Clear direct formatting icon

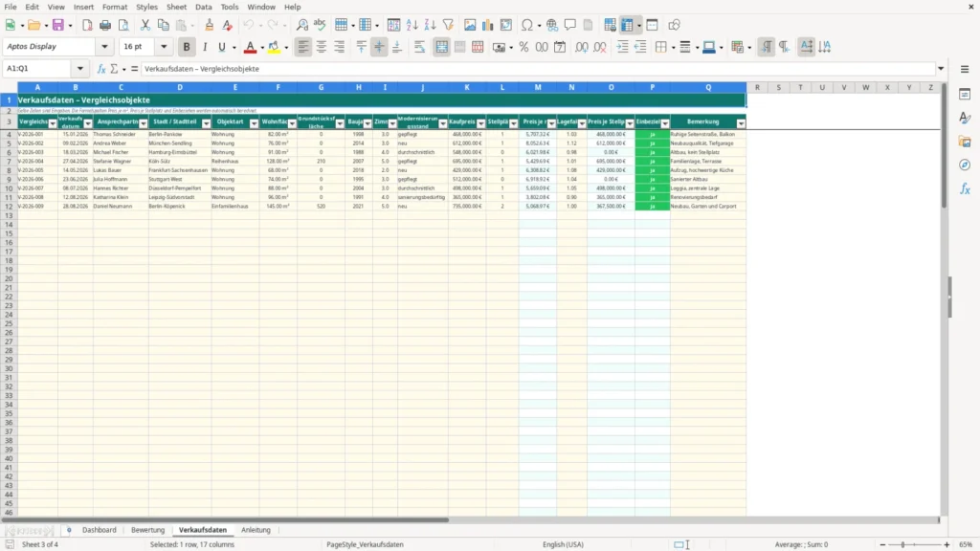(x=228, y=25)
